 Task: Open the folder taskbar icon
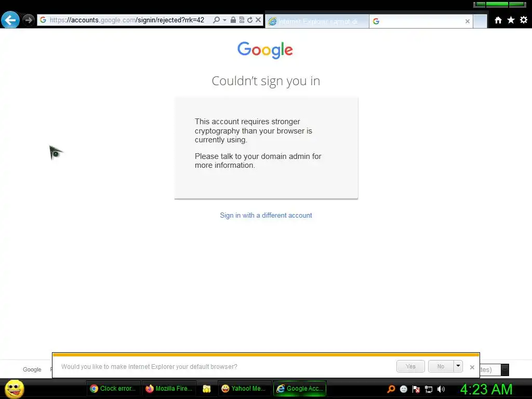(207, 389)
